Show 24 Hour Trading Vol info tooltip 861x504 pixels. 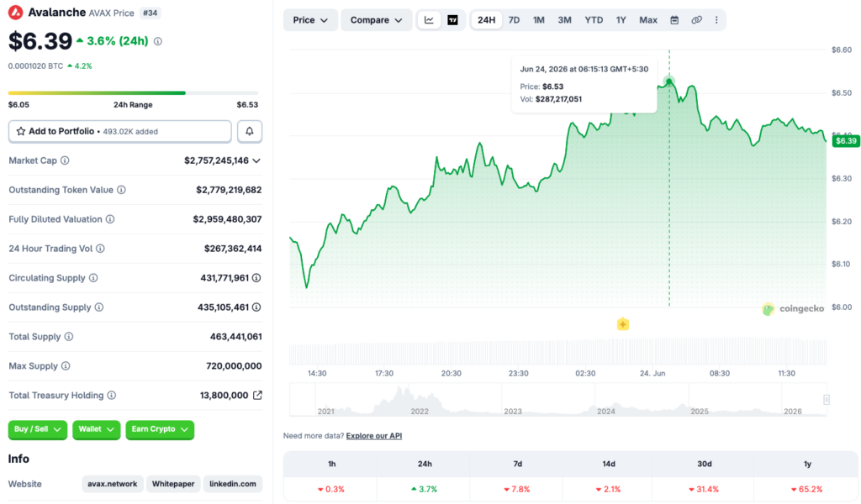click(x=101, y=249)
